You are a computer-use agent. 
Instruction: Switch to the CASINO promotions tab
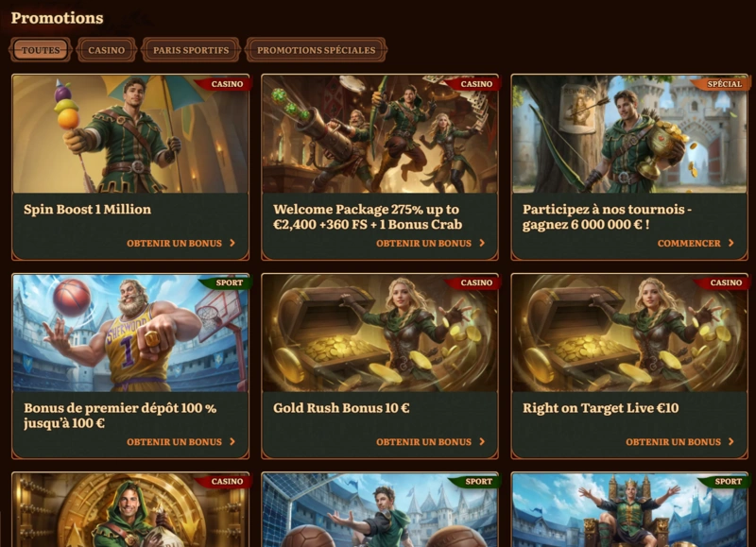(x=107, y=50)
